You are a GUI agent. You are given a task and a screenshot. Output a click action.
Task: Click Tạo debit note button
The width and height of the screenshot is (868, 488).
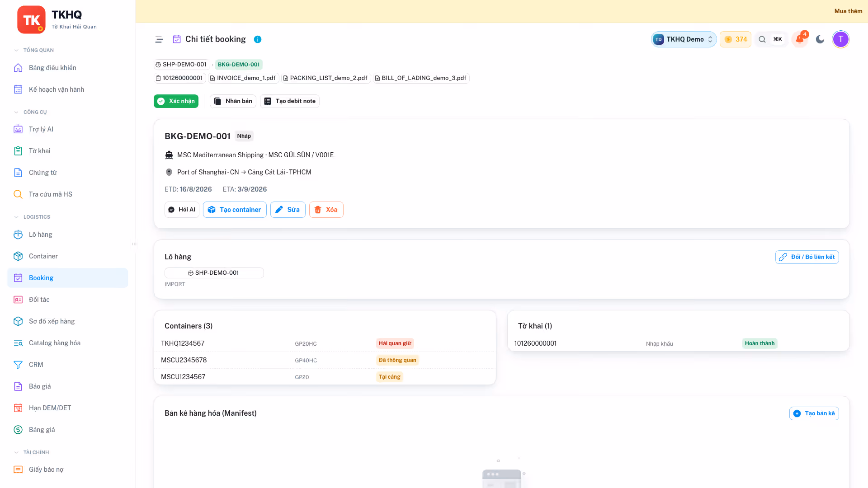tap(289, 101)
